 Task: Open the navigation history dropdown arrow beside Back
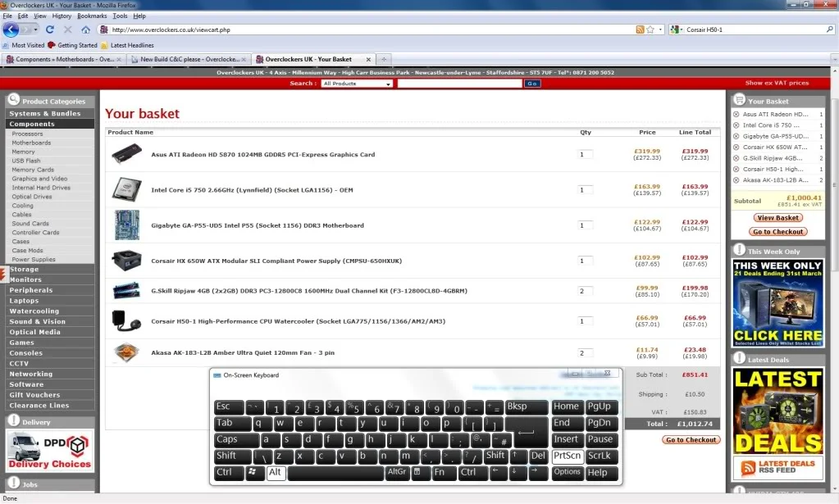[x=35, y=30]
